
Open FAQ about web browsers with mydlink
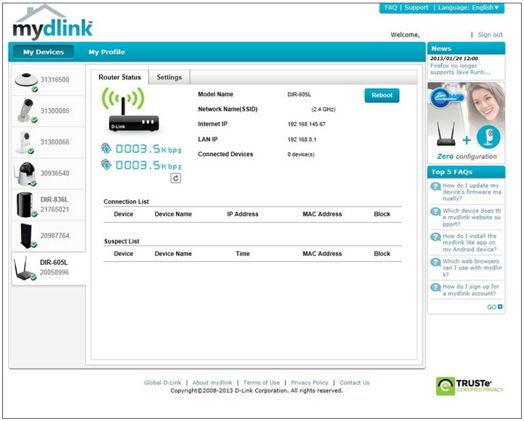coord(472,268)
